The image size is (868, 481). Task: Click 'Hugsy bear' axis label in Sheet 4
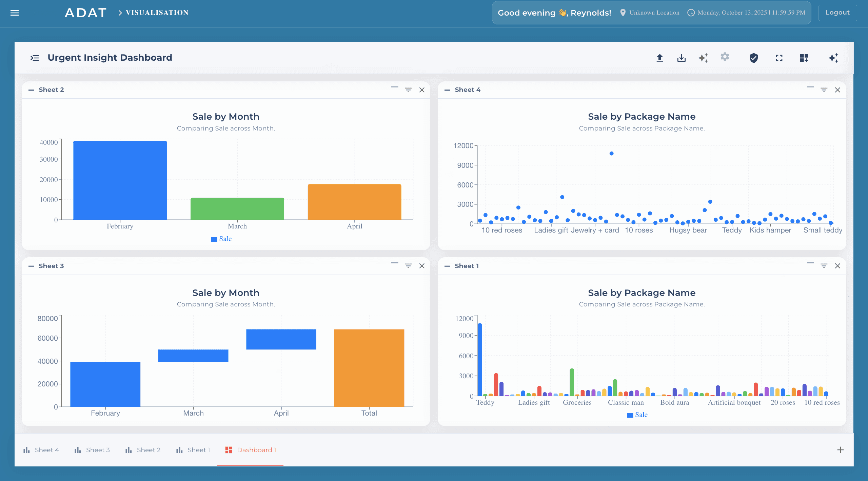tap(688, 230)
